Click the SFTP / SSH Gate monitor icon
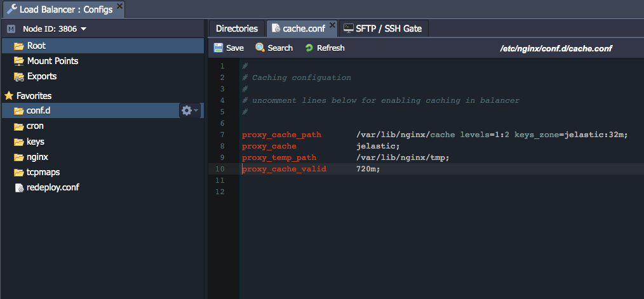The height and width of the screenshot is (299, 644). click(x=349, y=29)
